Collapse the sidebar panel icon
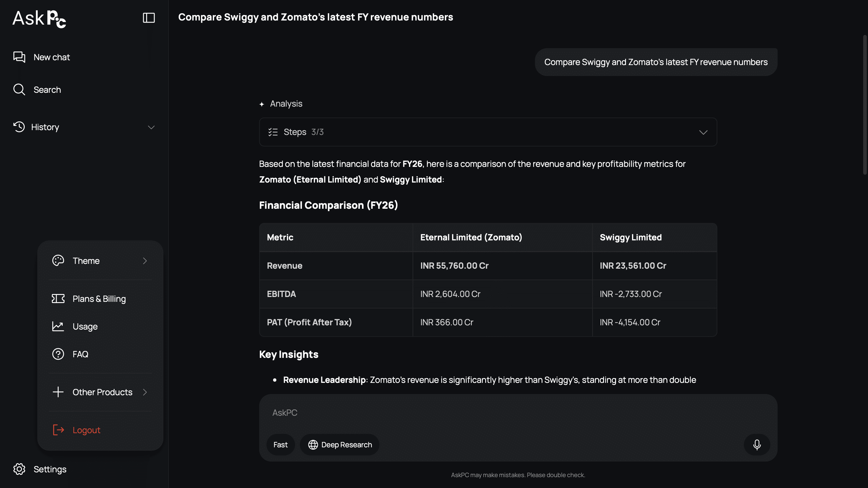Viewport: 868px width, 488px height. (x=149, y=17)
